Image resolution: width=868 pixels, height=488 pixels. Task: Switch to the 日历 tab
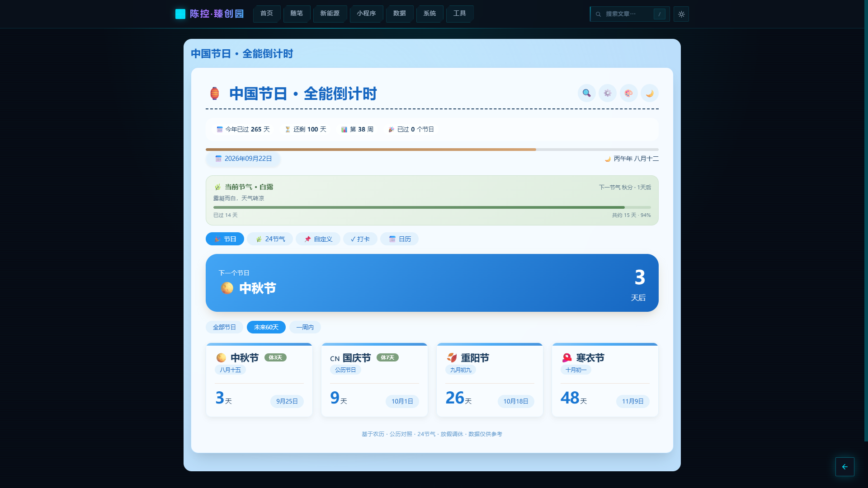pos(399,239)
